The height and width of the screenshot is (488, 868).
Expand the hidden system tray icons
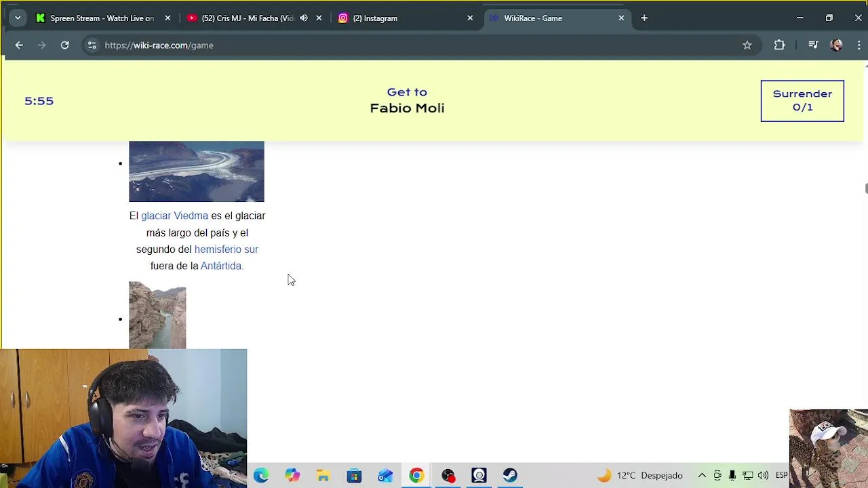(702, 476)
